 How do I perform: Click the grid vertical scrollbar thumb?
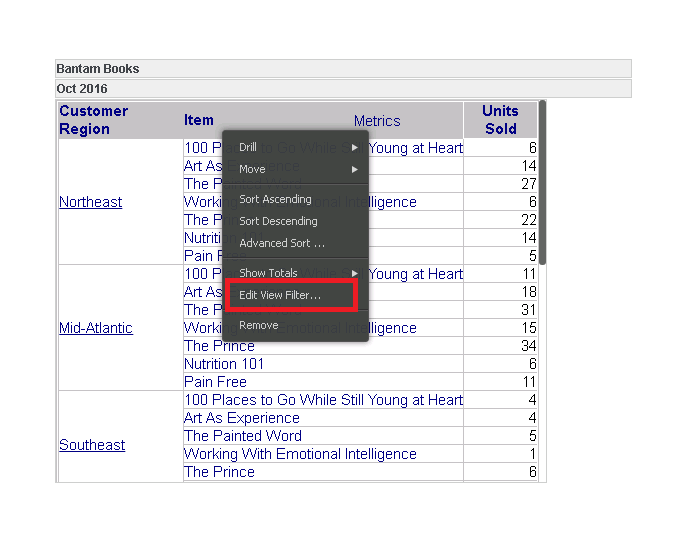543,182
